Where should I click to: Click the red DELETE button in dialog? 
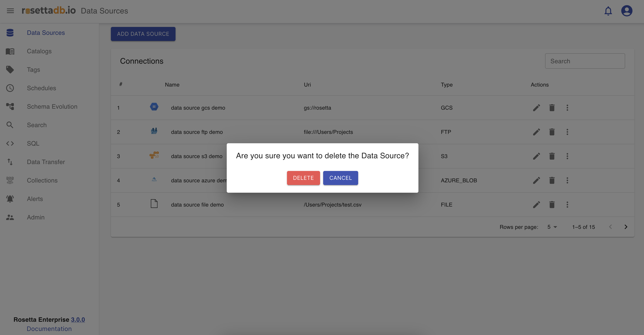pyautogui.click(x=303, y=178)
